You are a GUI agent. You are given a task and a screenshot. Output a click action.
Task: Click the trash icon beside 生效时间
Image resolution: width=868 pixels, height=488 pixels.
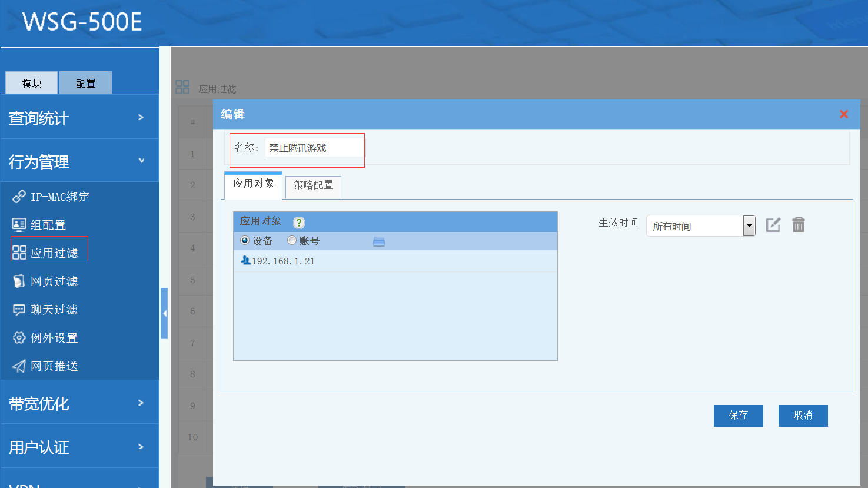coord(798,225)
